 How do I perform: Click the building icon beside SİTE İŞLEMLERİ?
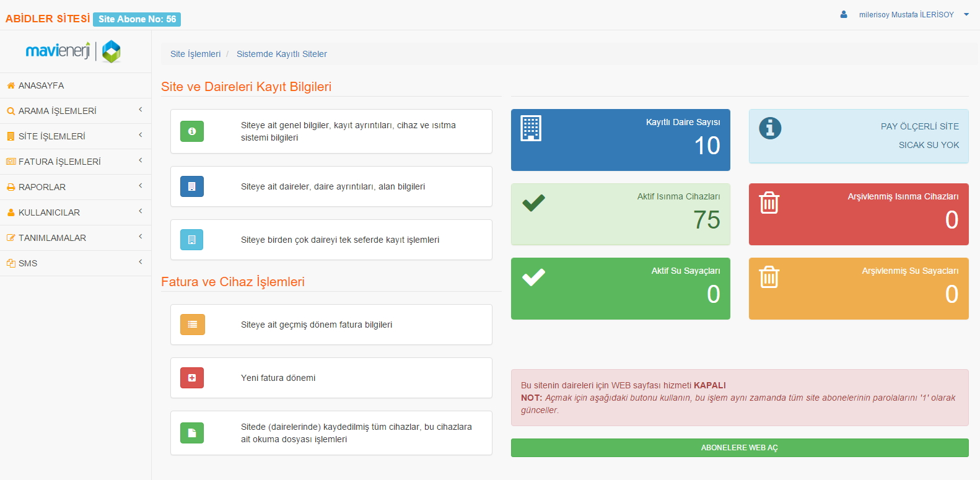click(11, 136)
